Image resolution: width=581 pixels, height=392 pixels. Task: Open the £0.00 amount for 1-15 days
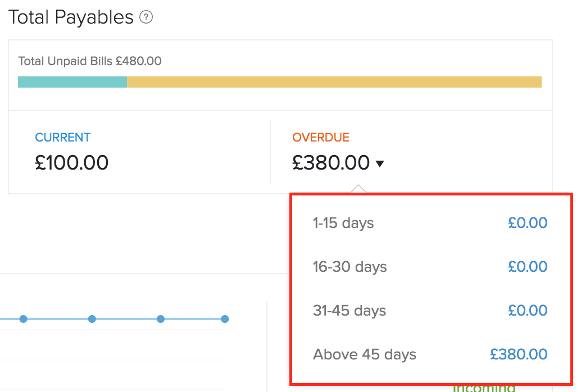pyautogui.click(x=527, y=223)
